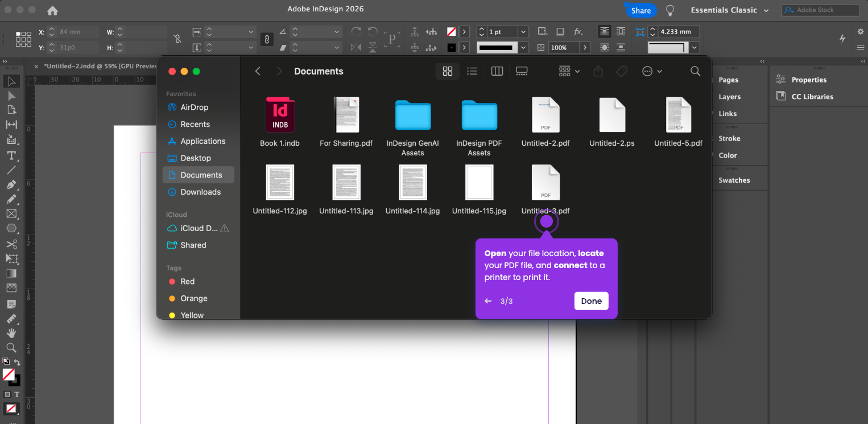The width and height of the screenshot is (868, 424).
Task: Select the Note tool
Action: click(11, 304)
